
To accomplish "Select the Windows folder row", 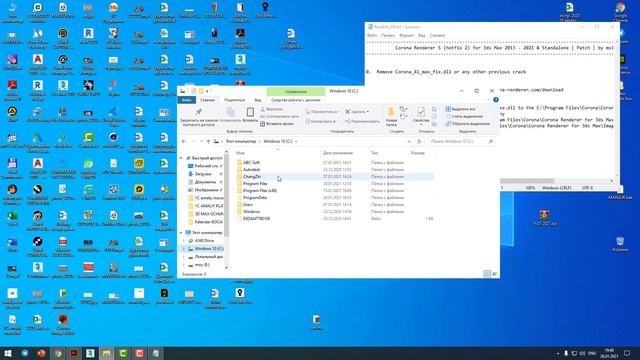I will point(335,211).
